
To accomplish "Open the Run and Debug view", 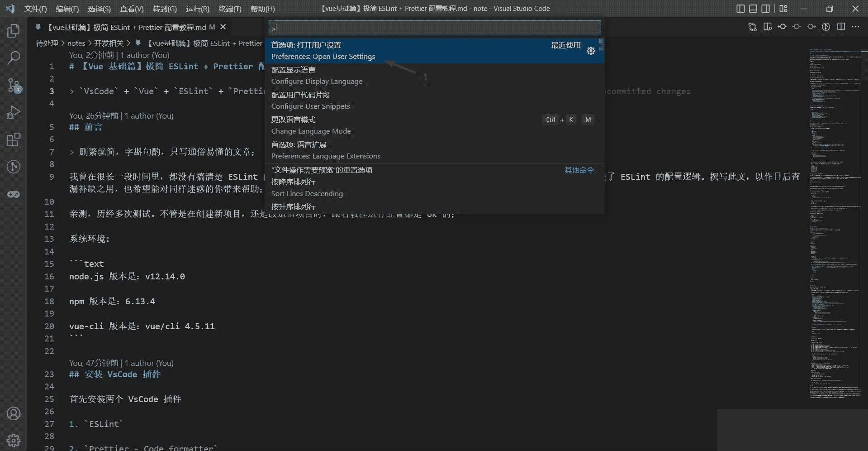I will 14,112.
